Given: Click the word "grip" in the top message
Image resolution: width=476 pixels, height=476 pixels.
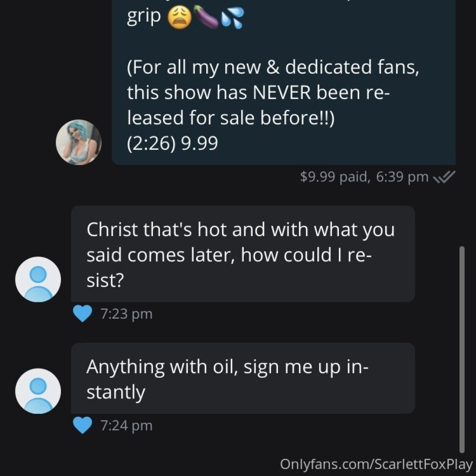Looking at the screenshot, I should (x=144, y=18).
